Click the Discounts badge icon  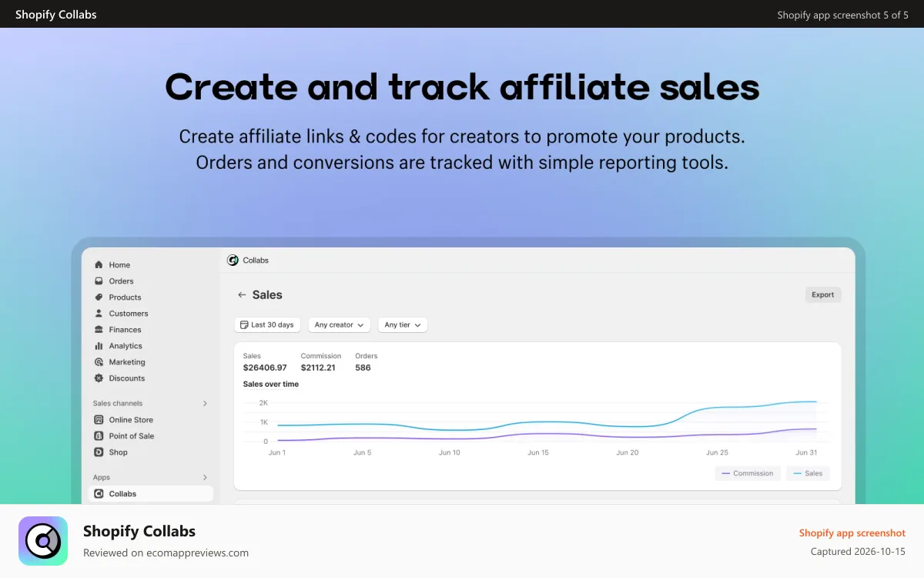click(x=99, y=378)
